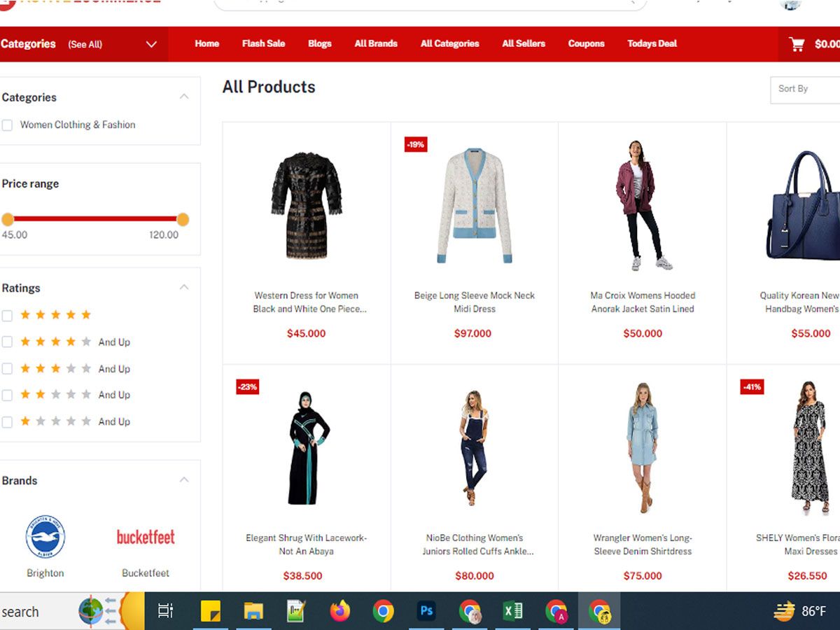Click the denim overalls product image

(x=475, y=448)
